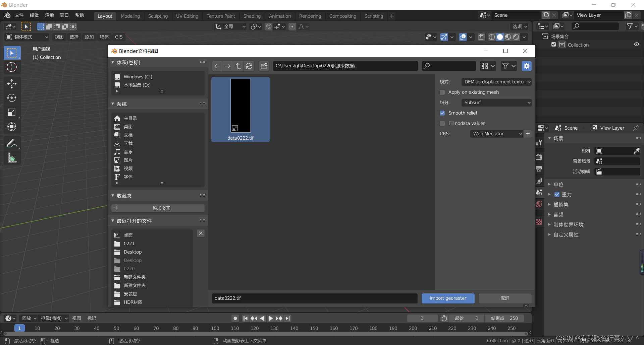Collapse the 体积(卷标) panel
644x345 pixels.
coord(113,62)
